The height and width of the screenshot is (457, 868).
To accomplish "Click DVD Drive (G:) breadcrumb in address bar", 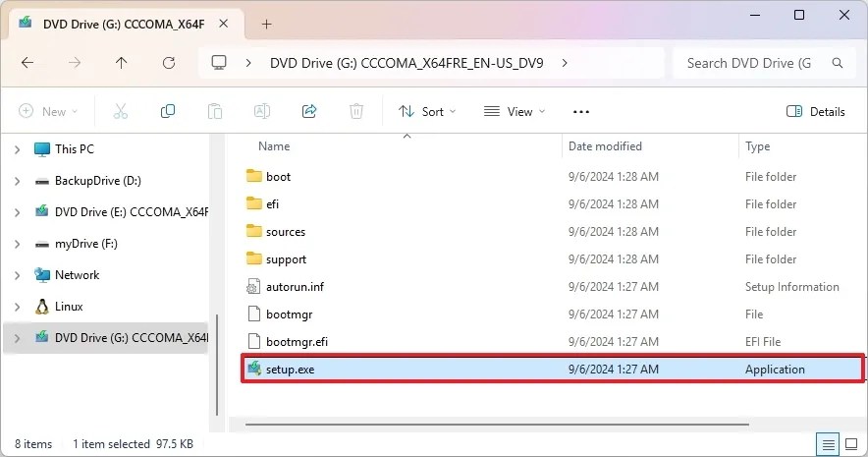I will coord(407,63).
